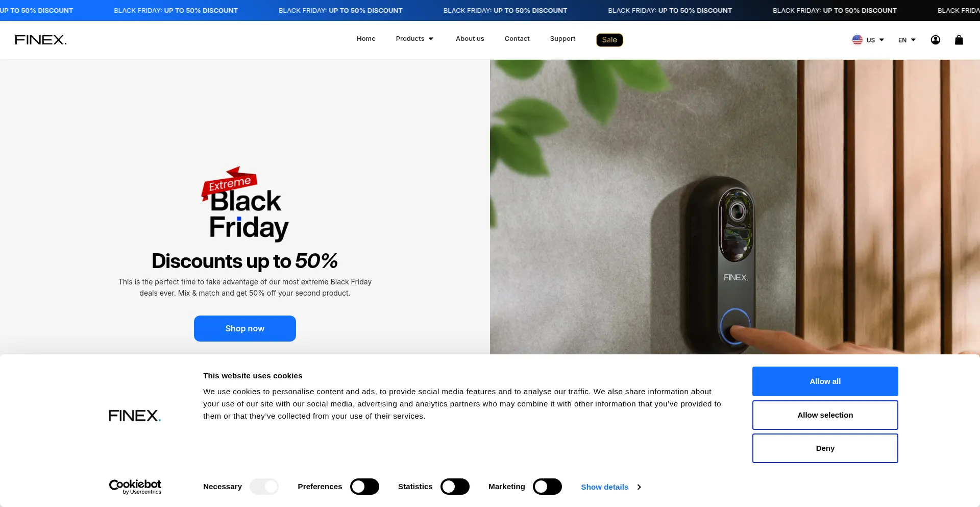Go to the About us page

(470, 39)
